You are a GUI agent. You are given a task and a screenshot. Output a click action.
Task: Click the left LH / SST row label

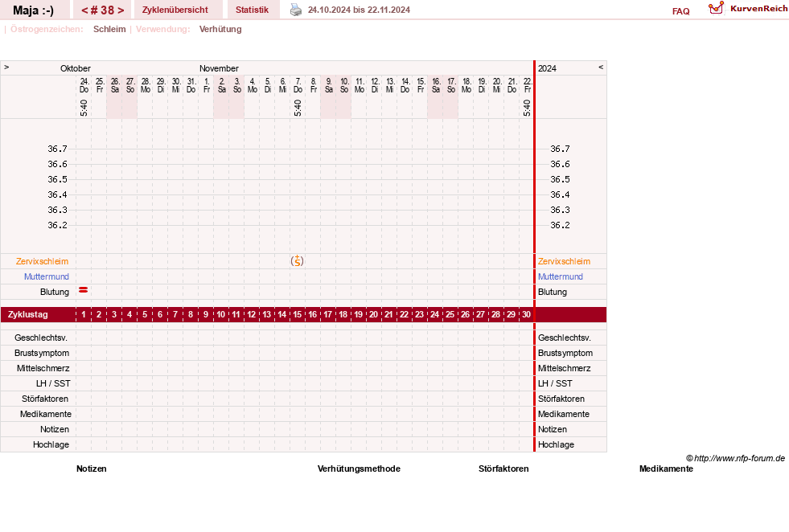click(x=53, y=383)
